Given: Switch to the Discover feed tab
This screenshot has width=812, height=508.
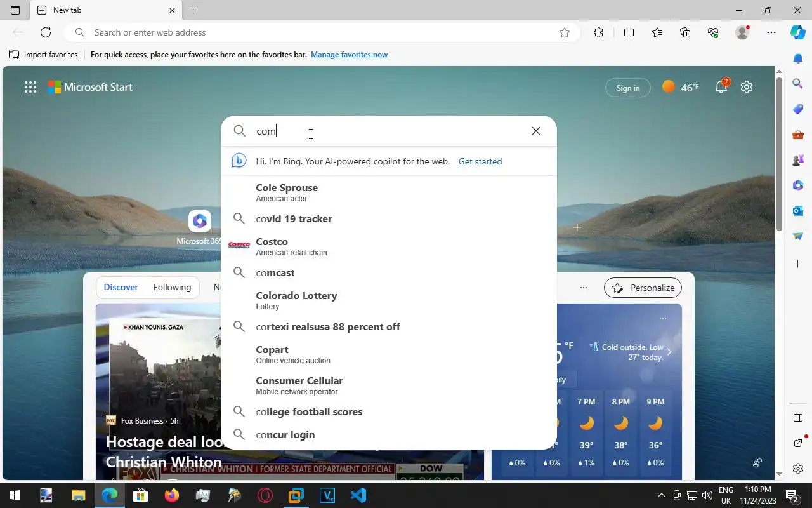Looking at the screenshot, I should tap(121, 287).
